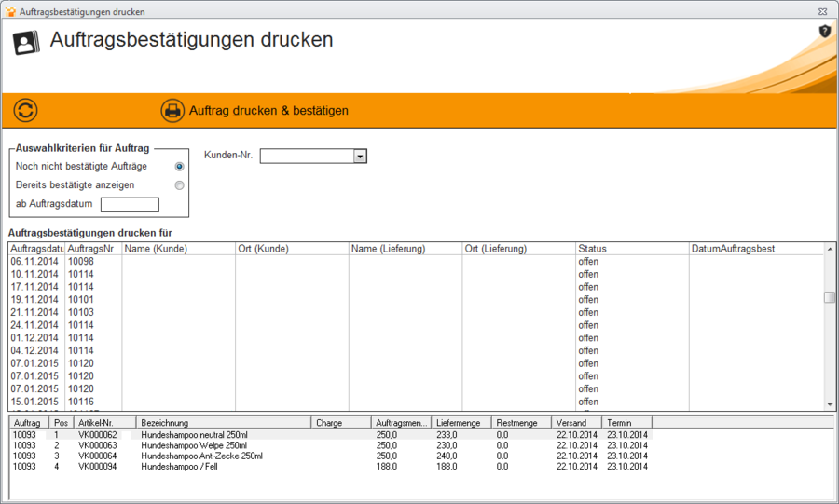Click the help shield icon

825,32
